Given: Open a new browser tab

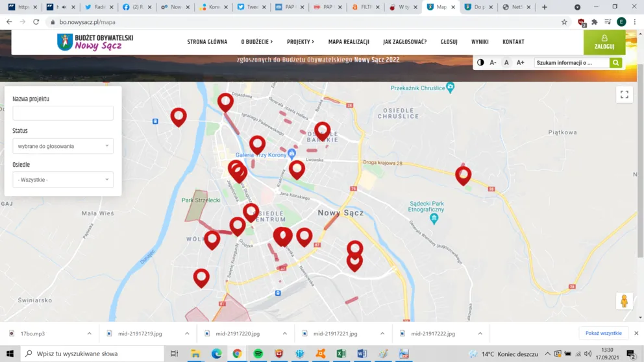Looking at the screenshot, I should (544, 7).
